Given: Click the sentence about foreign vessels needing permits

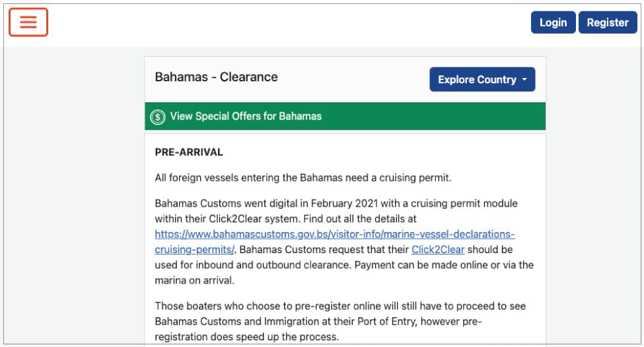Looking at the screenshot, I should coord(303,177).
